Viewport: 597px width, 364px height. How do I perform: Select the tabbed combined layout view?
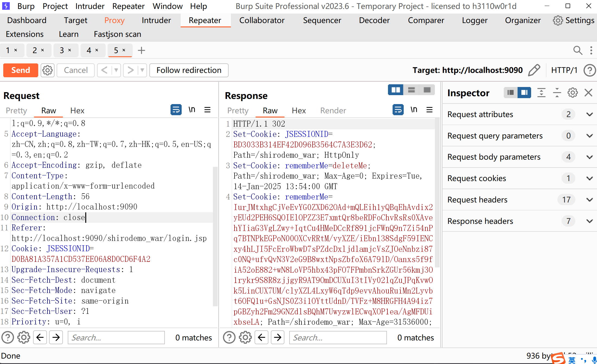(x=427, y=90)
